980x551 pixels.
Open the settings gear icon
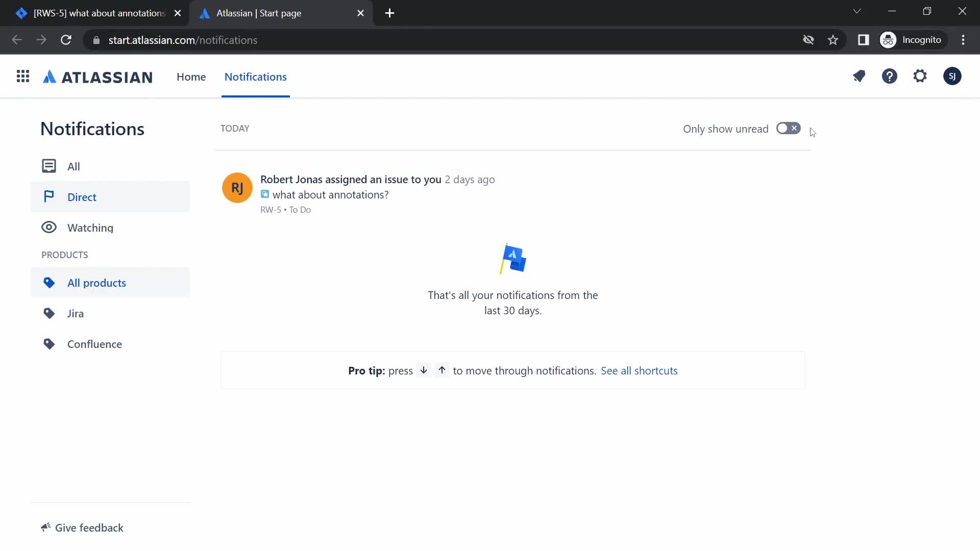920,76
